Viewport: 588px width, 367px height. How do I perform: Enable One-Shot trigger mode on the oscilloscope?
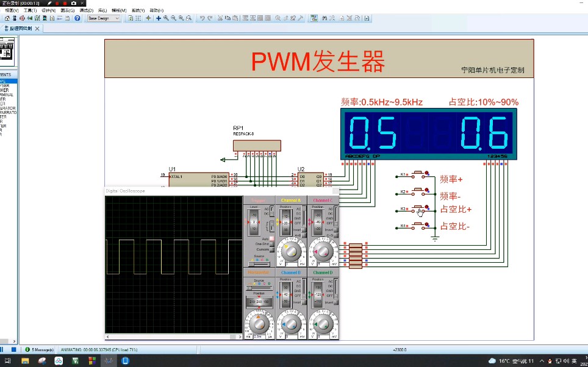click(271, 243)
